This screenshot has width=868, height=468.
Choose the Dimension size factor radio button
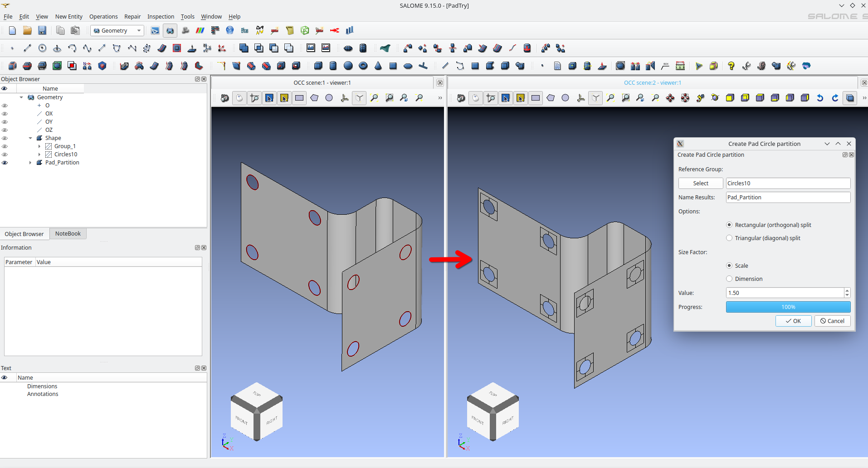(x=729, y=279)
